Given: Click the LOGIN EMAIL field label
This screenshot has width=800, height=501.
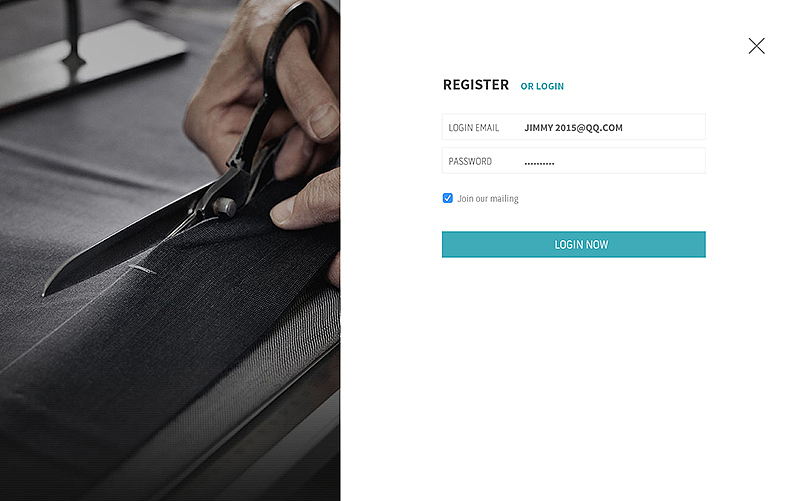Looking at the screenshot, I should point(473,128).
